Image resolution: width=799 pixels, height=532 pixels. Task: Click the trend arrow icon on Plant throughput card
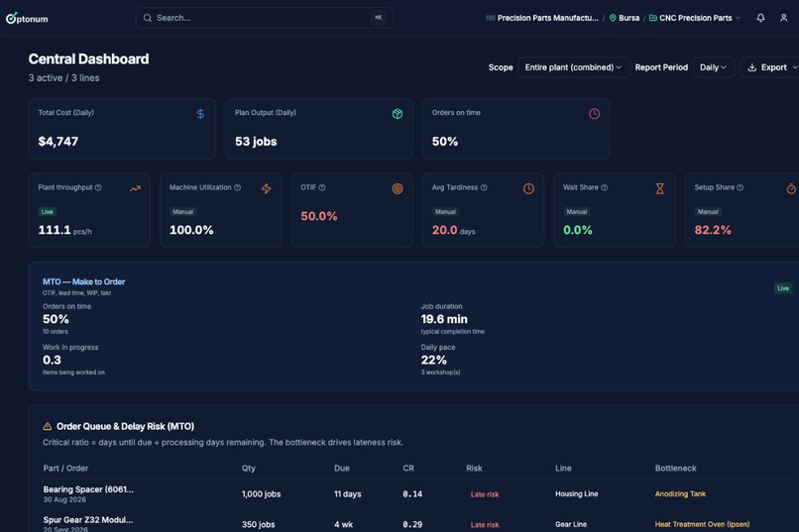[x=135, y=188]
